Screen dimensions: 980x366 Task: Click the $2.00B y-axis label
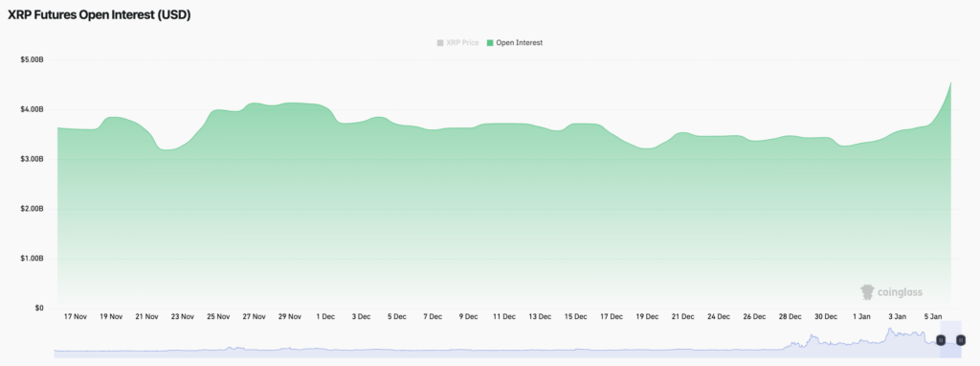tap(32, 208)
